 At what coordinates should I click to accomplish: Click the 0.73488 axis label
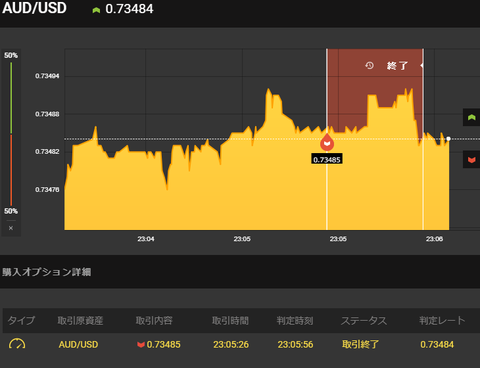point(47,114)
